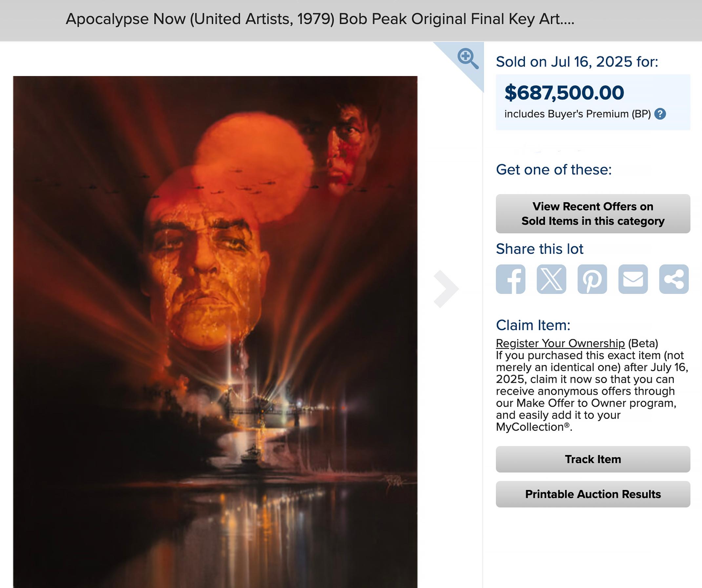Click the magnifier zoom icon above artwork
Screen dimensions: 702x588
468,59
